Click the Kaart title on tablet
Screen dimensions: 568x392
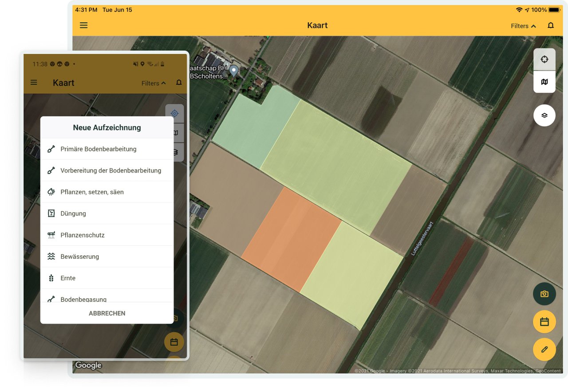[x=317, y=25]
